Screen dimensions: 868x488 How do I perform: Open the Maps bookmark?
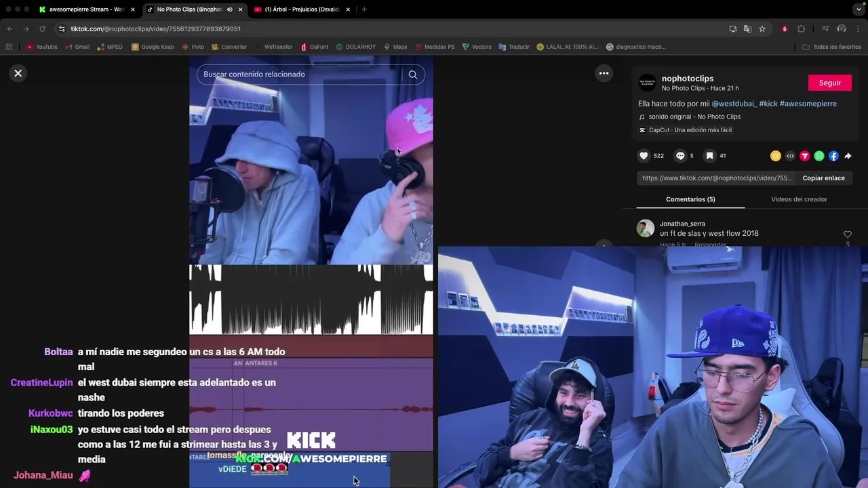tap(395, 47)
